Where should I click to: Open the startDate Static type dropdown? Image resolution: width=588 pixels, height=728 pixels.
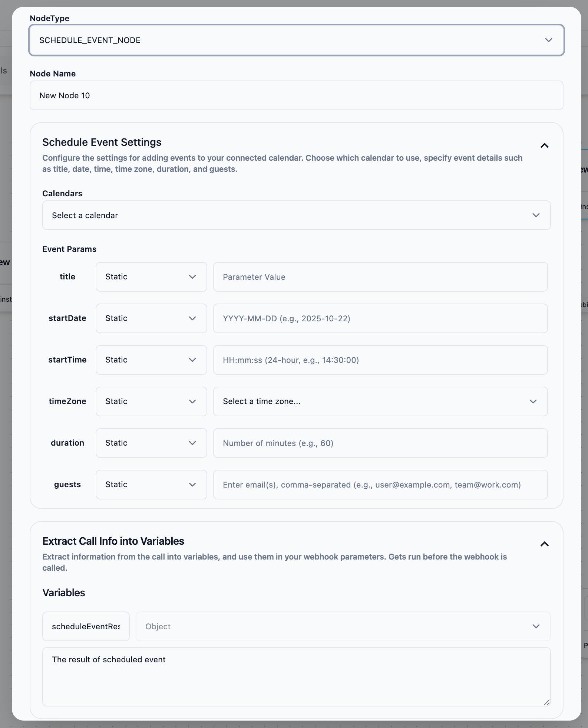tap(151, 318)
